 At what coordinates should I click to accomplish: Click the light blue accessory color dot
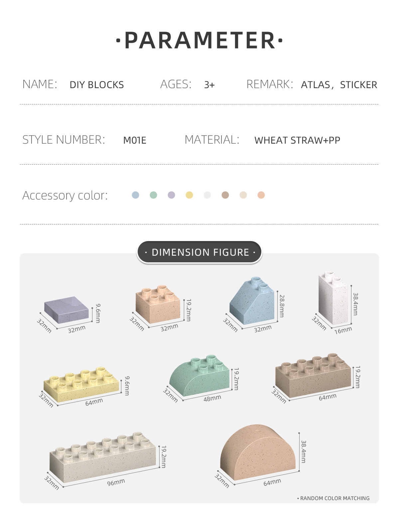click(135, 195)
